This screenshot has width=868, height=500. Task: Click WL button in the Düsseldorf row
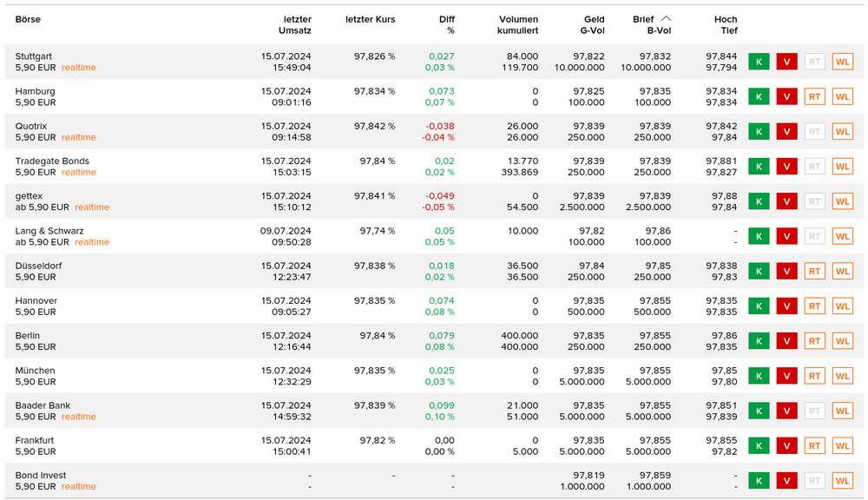coord(842,271)
